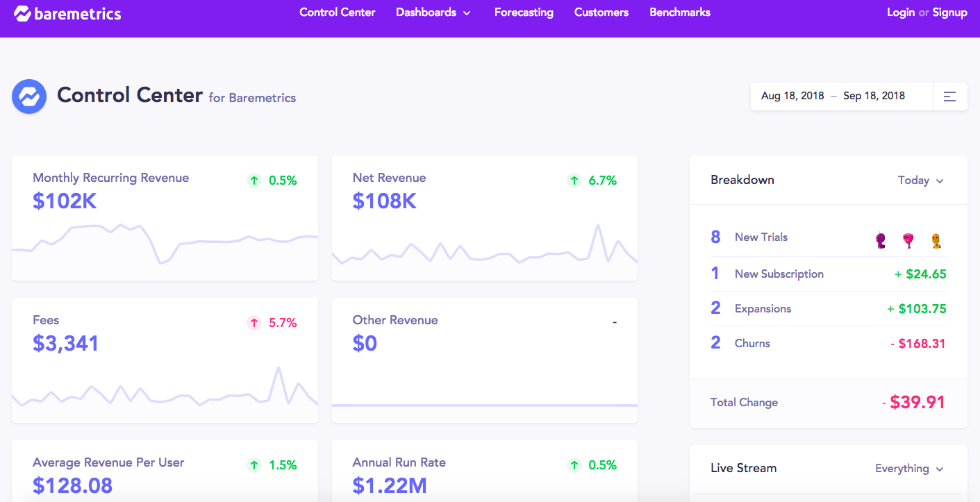Image resolution: width=980 pixels, height=502 pixels.
Task: Click the purple avatar in New Trials
Action: tap(881, 240)
